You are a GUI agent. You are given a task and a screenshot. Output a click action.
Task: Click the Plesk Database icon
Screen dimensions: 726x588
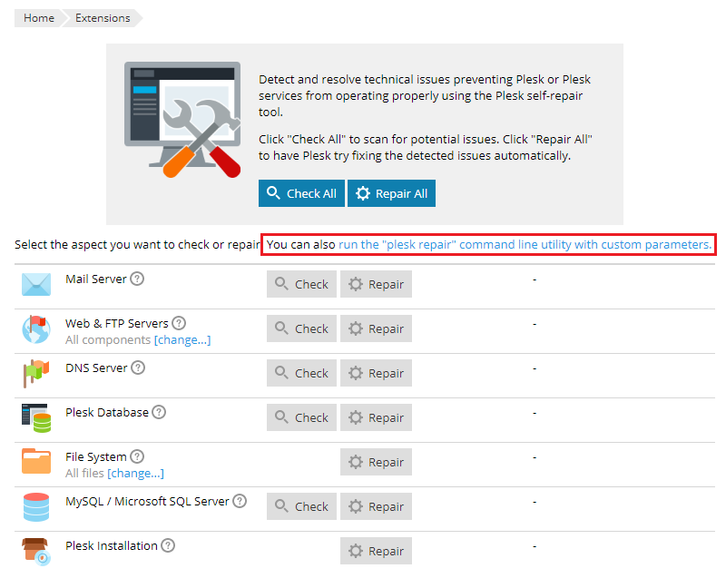[x=35, y=417]
